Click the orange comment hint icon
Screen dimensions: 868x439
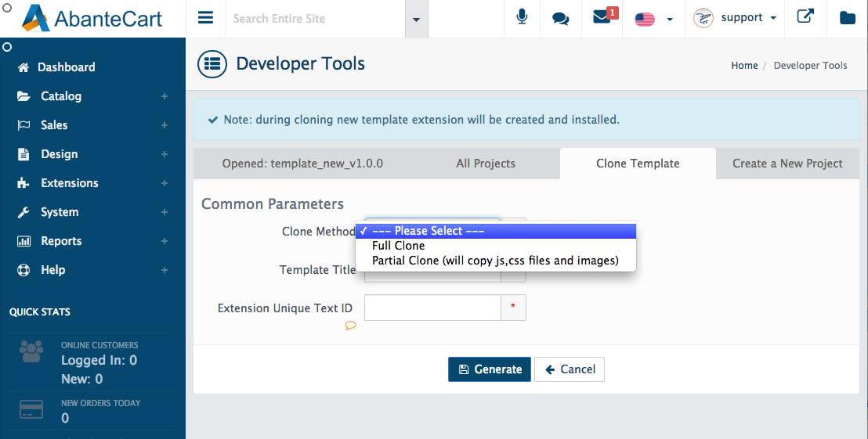(350, 325)
